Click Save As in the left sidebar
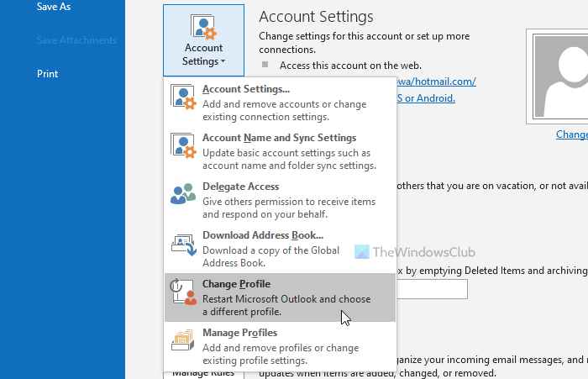This screenshot has width=588, height=379. pyautogui.click(x=54, y=7)
